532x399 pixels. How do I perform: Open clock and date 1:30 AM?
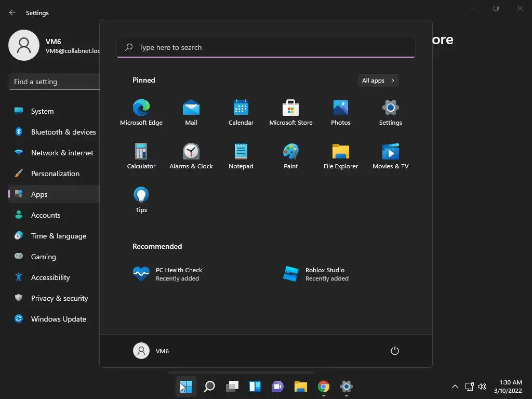click(x=508, y=387)
